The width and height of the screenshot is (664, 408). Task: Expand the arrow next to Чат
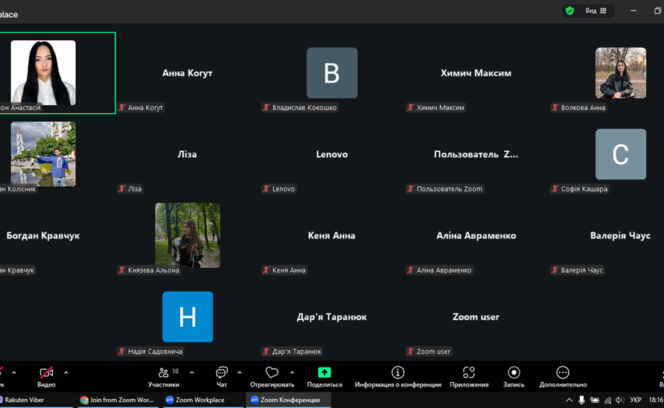click(239, 373)
